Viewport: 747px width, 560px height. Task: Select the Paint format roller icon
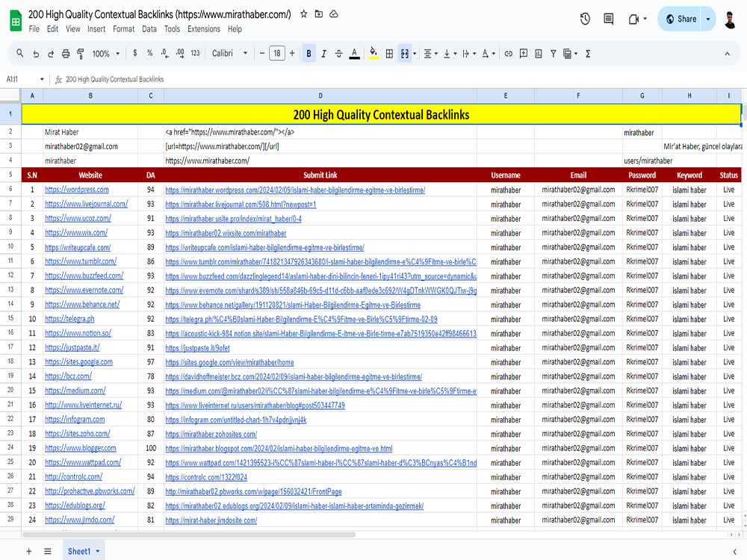[81, 54]
